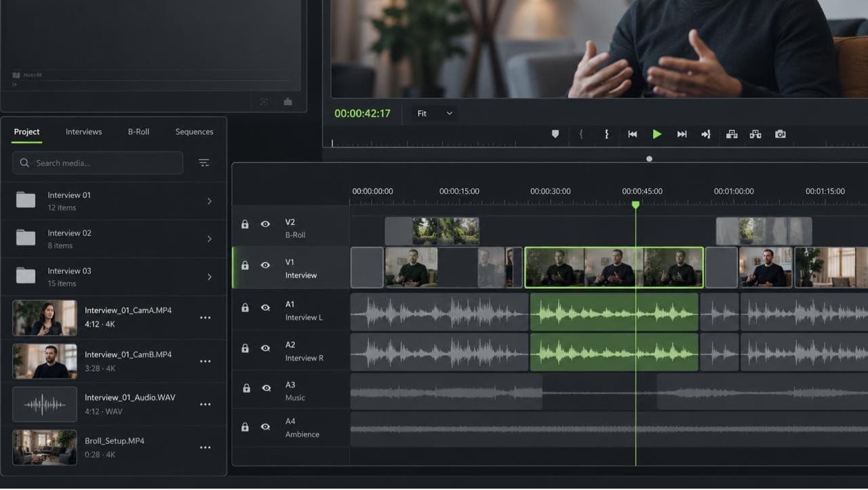Lock the A4 Ambience track
This screenshot has width=868, height=490.
click(x=245, y=427)
